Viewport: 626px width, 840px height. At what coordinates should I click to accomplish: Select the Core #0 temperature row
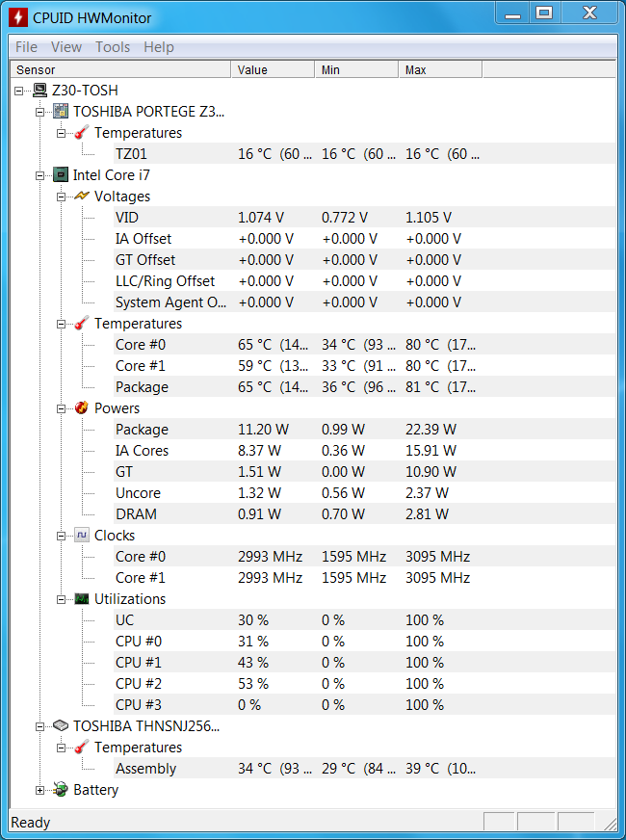364,345
